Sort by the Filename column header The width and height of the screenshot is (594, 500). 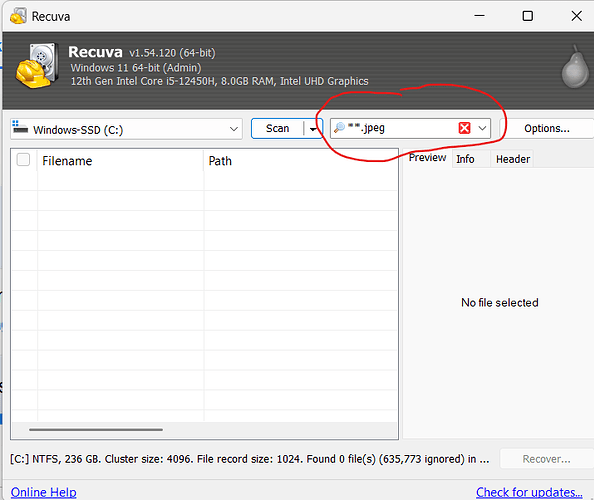(120, 161)
